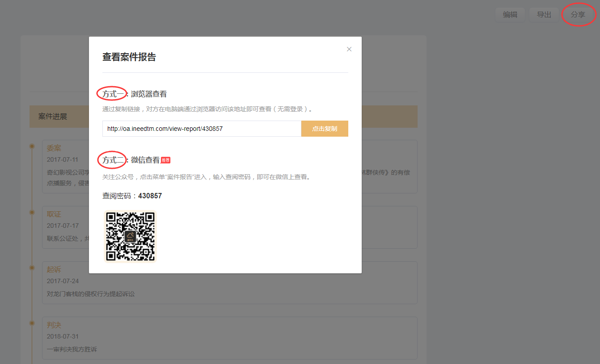
Task: Click the 判决 timeline entry
Action: (54, 325)
